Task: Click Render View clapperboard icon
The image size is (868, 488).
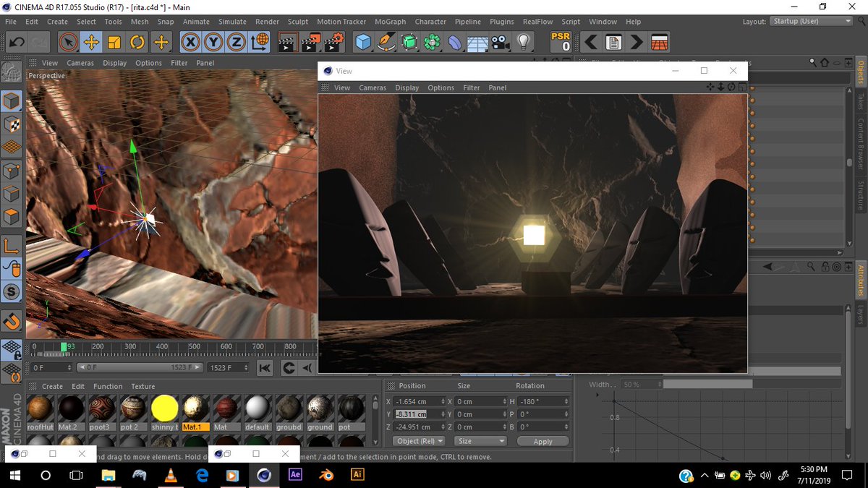Action: pos(288,42)
